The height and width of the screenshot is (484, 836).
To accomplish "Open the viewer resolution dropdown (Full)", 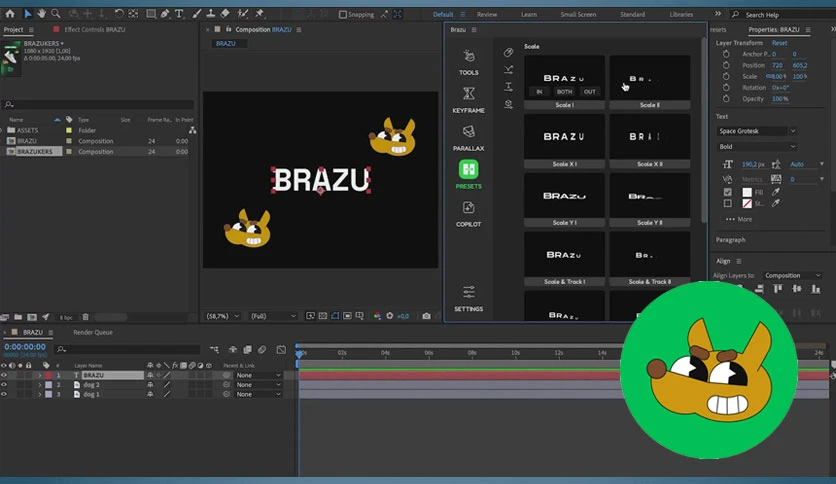I will (273, 316).
